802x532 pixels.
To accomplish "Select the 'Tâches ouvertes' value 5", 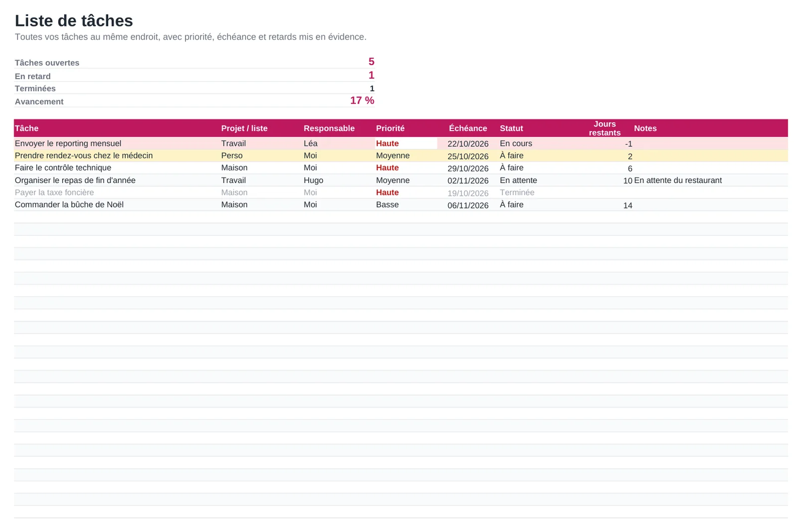I will coord(371,62).
